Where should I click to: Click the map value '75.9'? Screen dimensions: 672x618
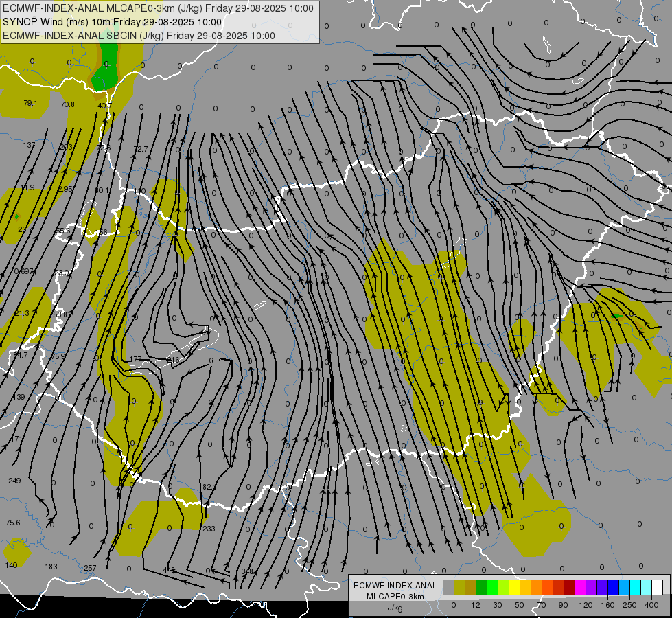59,356
